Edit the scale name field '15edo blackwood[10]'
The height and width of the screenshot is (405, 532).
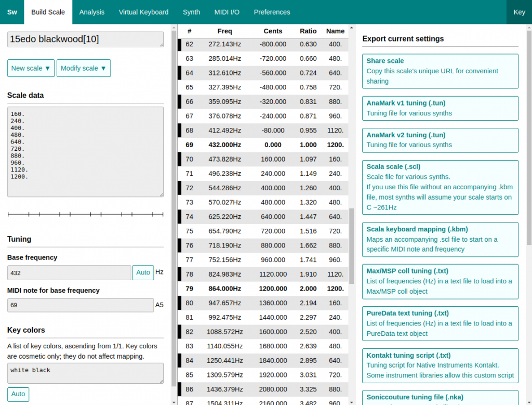(86, 40)
